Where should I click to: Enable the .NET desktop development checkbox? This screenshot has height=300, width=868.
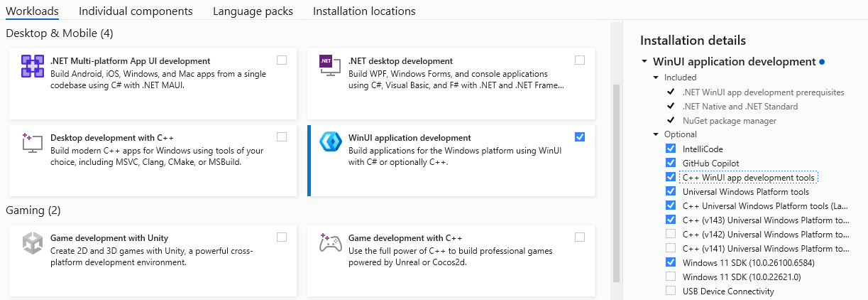(x=580, y=60)
